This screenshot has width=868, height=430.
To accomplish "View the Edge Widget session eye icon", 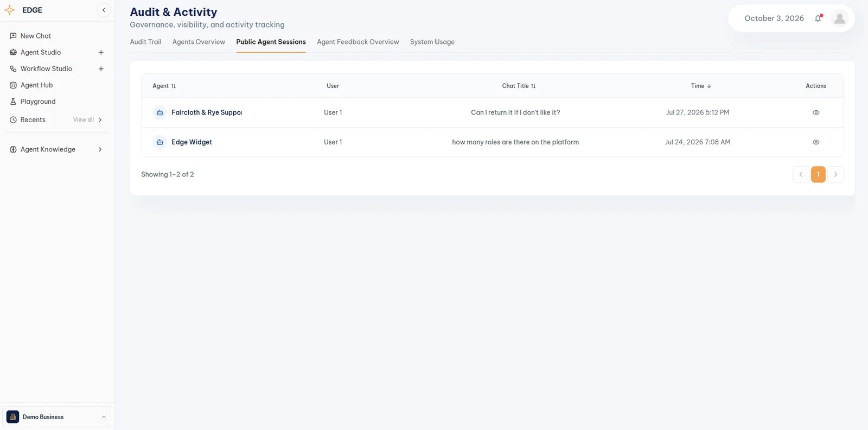I will click(816, 142).
